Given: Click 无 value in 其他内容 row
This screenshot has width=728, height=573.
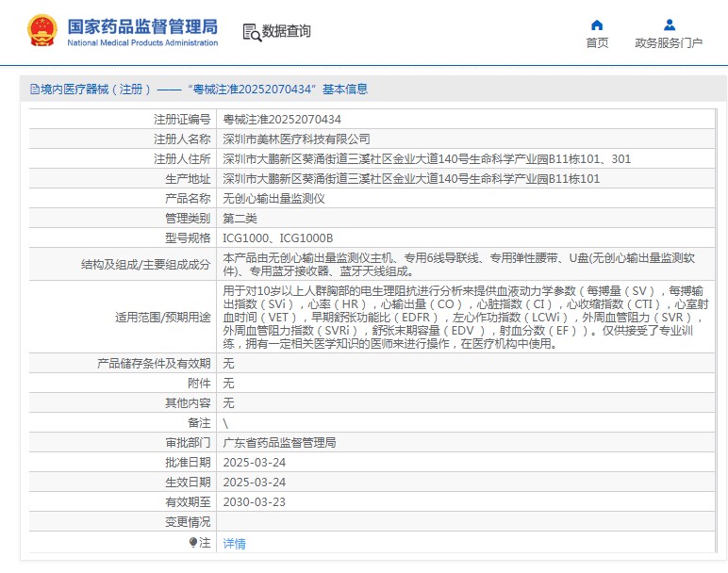Looking at the screenshot, I should coord(228,402).
